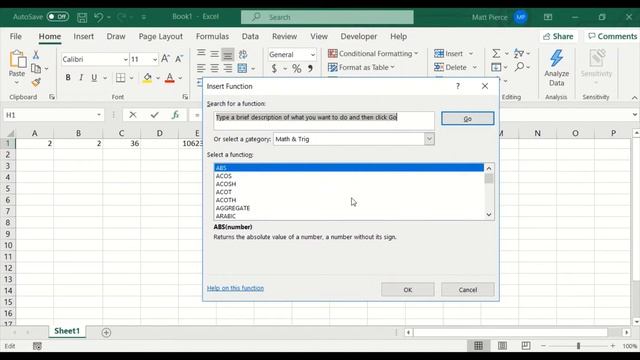
Task: Click the Comma Style icon
Action: tap(311, 69)
